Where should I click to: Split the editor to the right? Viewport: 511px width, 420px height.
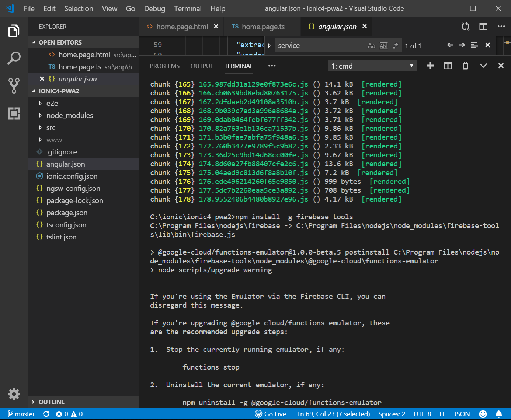point(483,27)
